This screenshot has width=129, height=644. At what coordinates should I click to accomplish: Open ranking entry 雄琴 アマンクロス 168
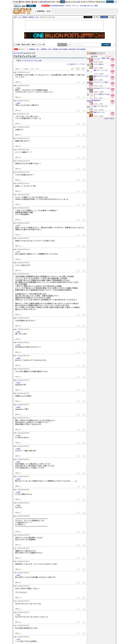click(100, 106)
